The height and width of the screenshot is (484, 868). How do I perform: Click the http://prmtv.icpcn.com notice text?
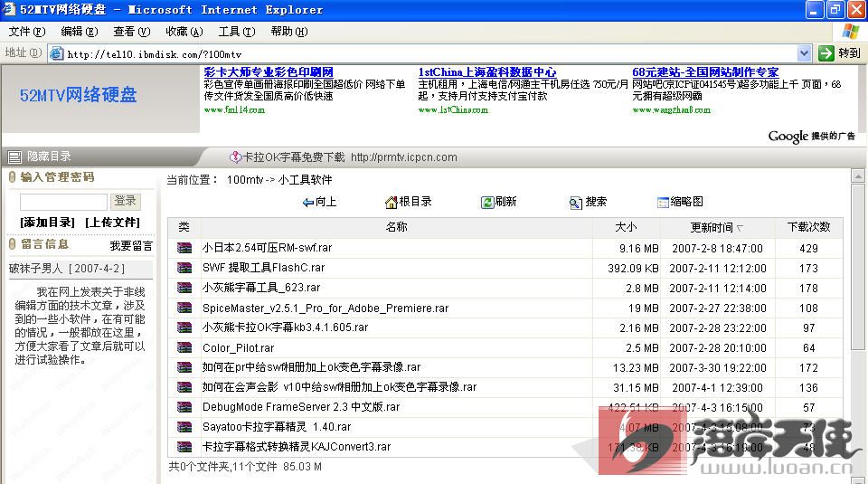click(404, 157)
